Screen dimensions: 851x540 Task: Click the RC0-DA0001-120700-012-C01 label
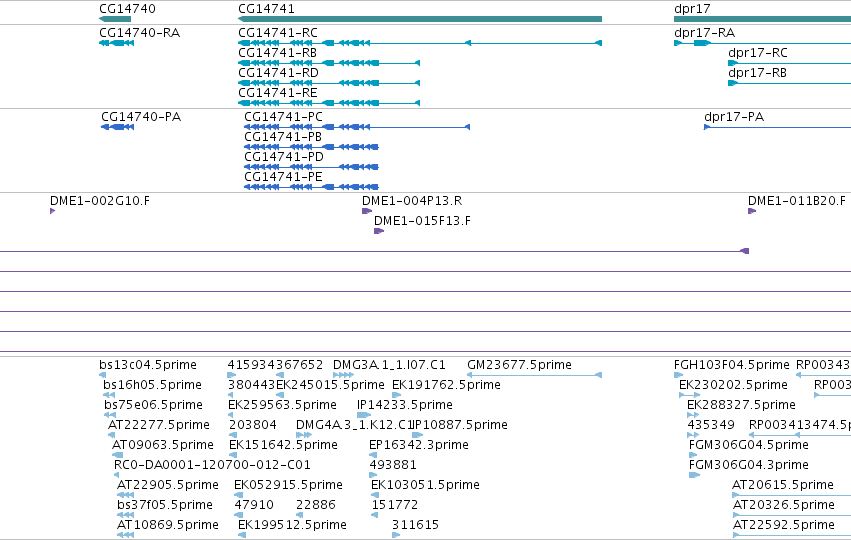[212, 465]
